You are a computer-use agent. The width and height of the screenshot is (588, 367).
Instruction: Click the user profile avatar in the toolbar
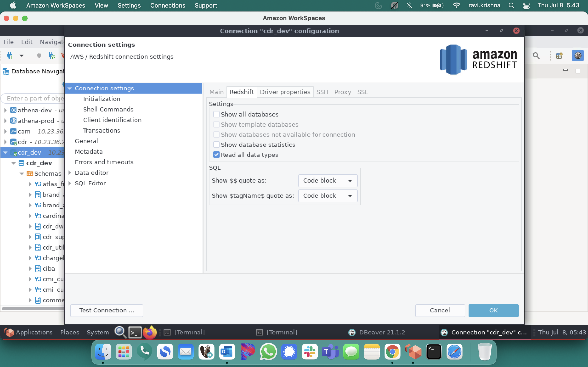(x=578, y=55)
